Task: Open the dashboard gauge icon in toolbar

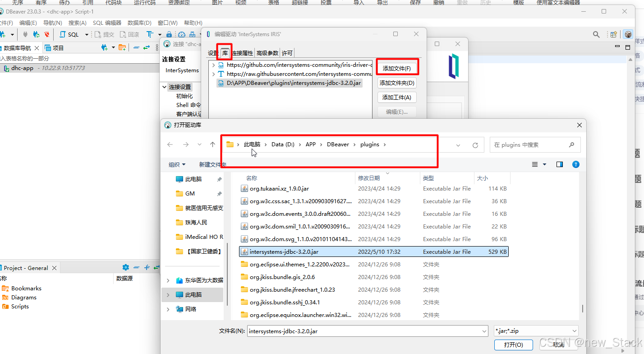Action: (182, 35)
